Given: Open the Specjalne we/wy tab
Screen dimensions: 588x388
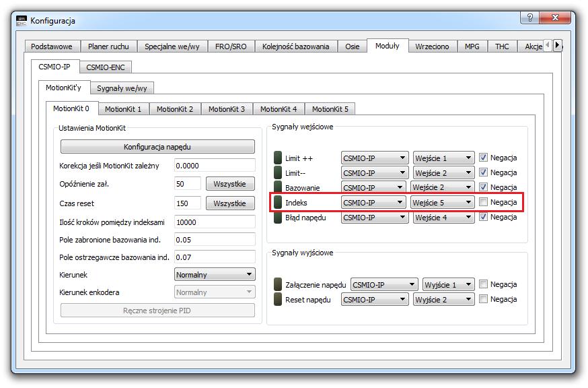Looking at the screenshot, I should (x=172, y=46).
